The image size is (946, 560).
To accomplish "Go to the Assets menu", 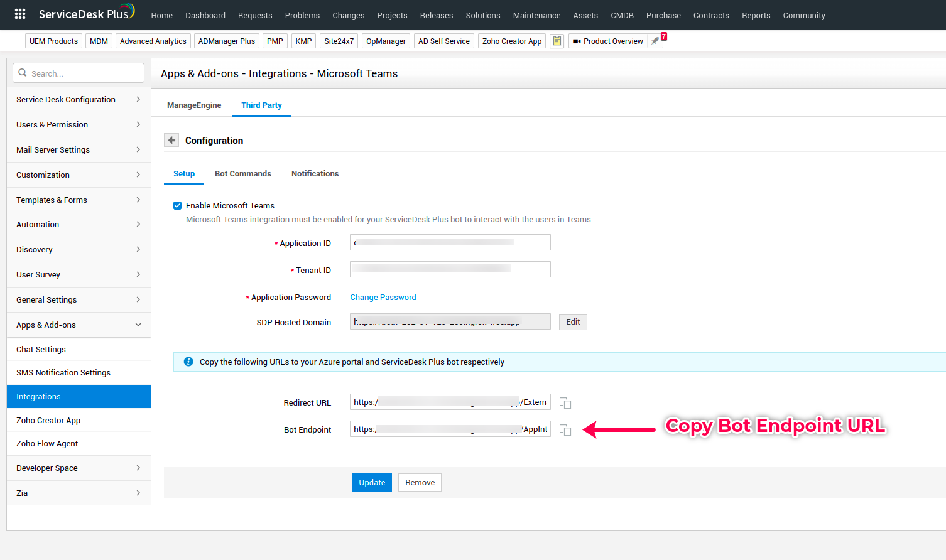I will (585, 15).
